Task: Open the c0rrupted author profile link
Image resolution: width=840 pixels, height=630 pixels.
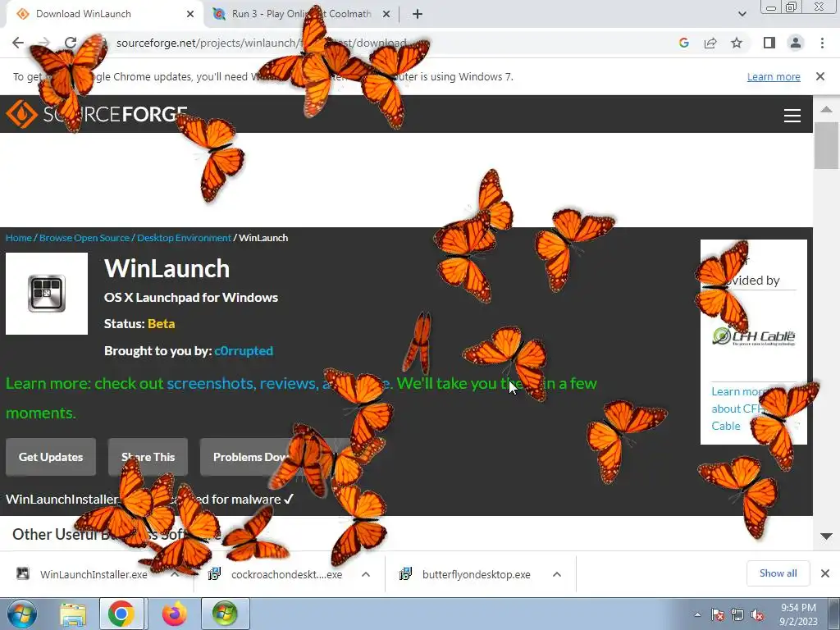Action: tap(244, 351)
